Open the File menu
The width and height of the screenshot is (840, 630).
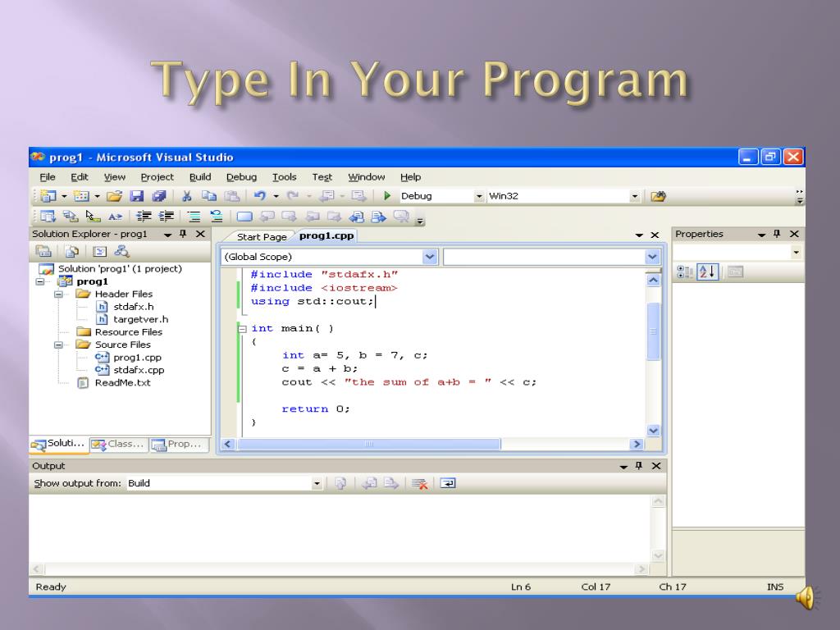pyautogui.click(x=47, y=177)
